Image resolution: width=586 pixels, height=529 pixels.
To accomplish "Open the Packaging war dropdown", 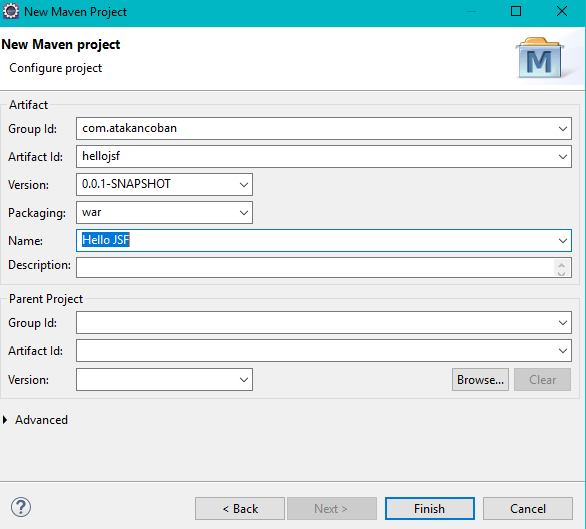I will point(244,213).
